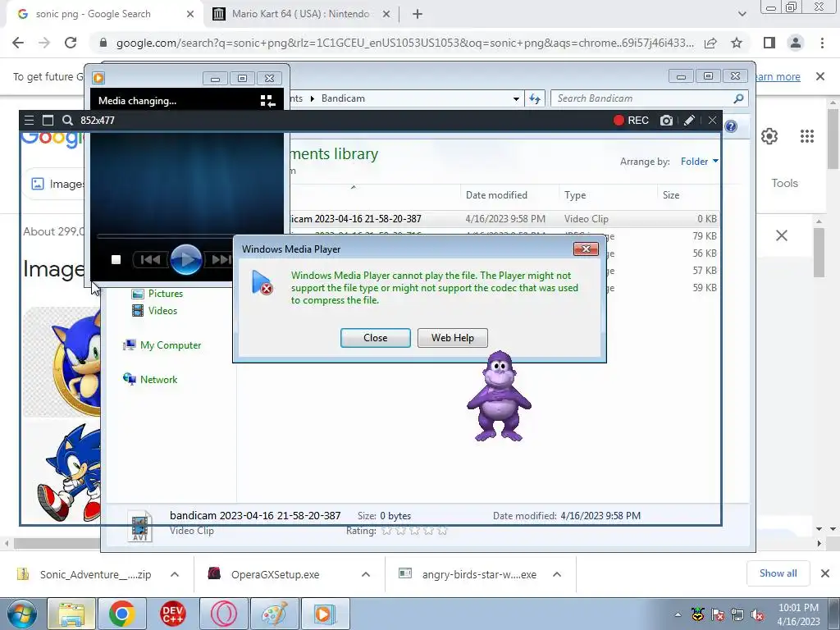The width and height of the screenshot is (840, 630).
Task: Go back in Chrome
Action: (18, 43)
